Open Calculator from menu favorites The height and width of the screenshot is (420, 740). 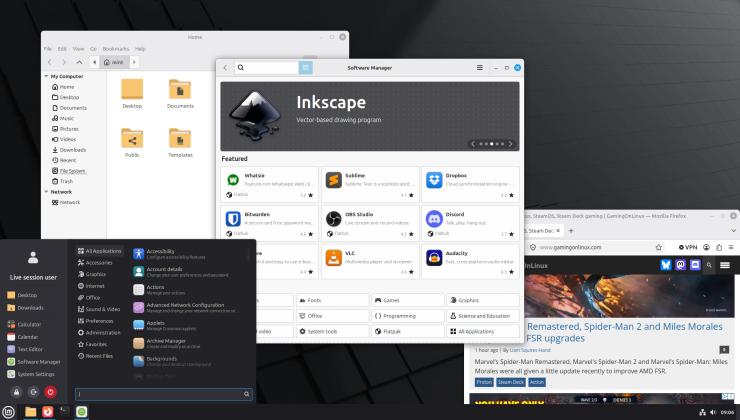tap(24, 324)
